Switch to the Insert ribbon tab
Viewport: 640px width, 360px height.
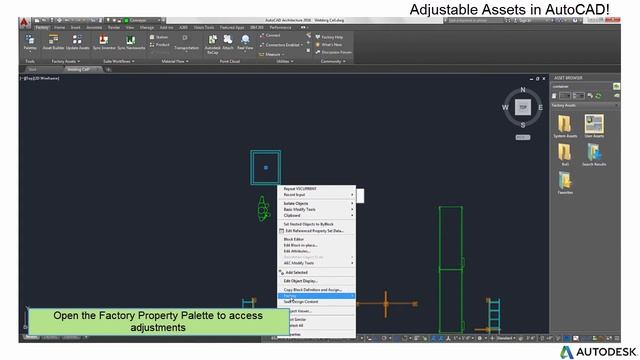[76, 28]
